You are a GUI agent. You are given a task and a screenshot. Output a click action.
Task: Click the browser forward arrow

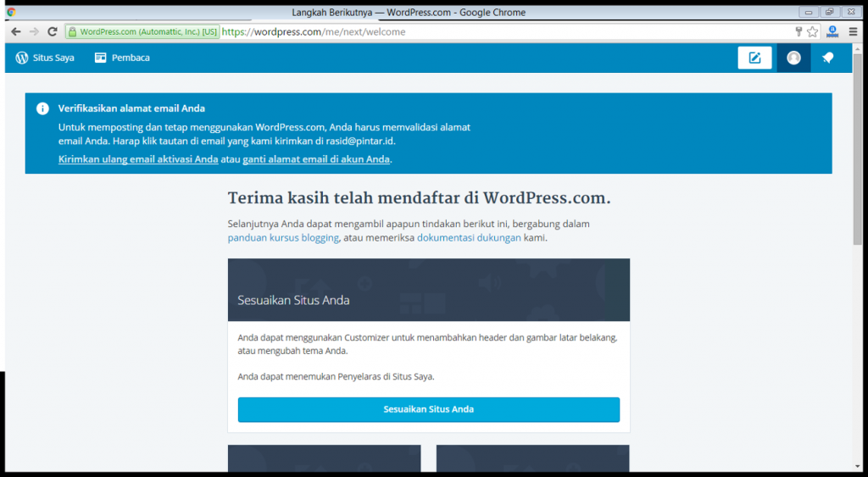[x=34, y=31]
